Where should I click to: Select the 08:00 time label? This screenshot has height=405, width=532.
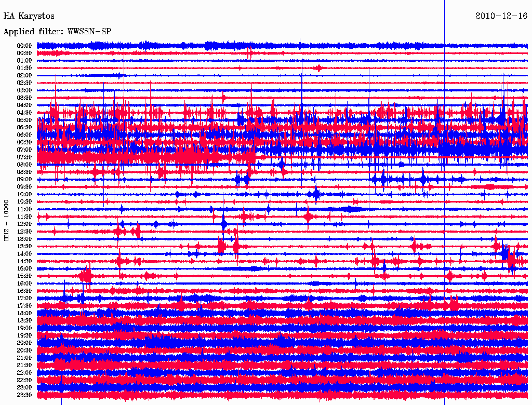[x=24, y=165]
